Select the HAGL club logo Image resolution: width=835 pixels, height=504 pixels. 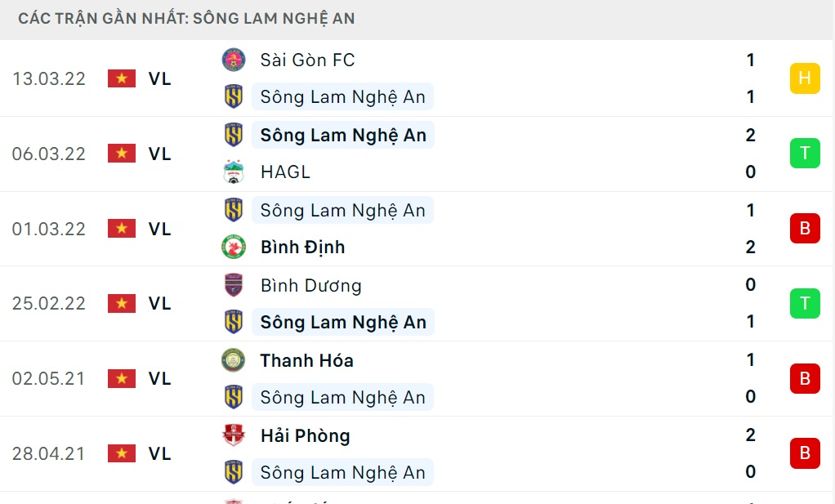click(x=234, y=172)
